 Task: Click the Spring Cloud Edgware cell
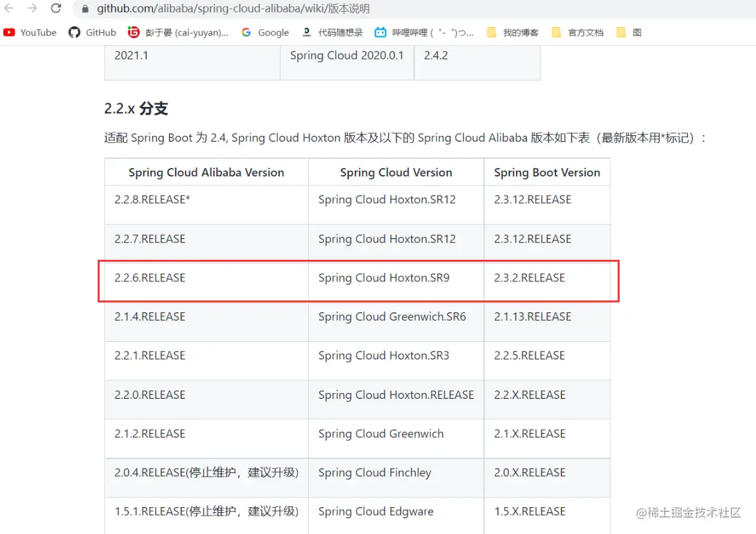(396, 516)
